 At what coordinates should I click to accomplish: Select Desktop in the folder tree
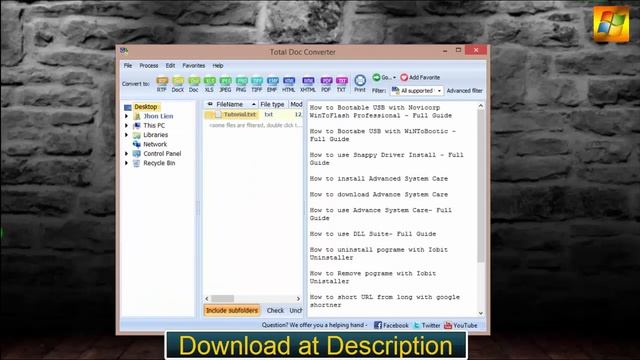[146, 107]
